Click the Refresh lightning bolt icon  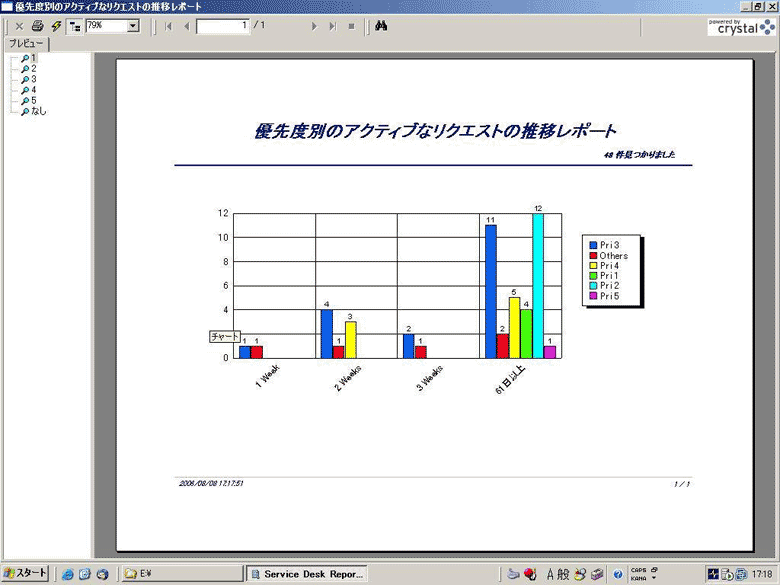click(56, 26)
